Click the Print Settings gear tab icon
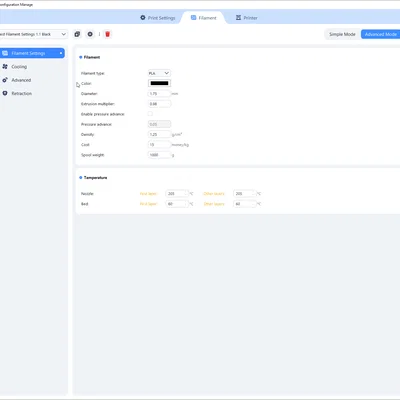The height and width of the screenshot is (400, 400). [x=143, y=18]
